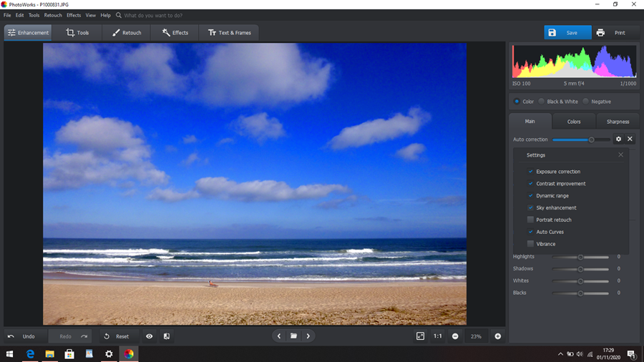This screenshot has height=362, width=644.
Task: Open Microsoft Store from the taskbar
Action: [69, 354]
